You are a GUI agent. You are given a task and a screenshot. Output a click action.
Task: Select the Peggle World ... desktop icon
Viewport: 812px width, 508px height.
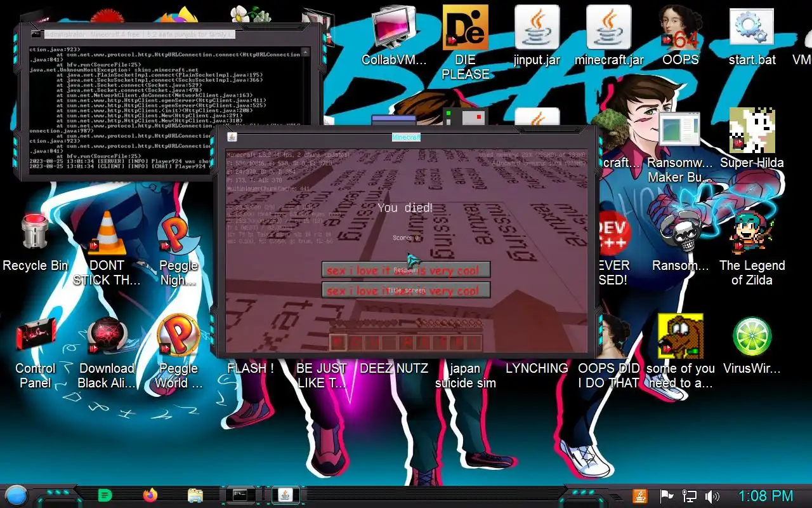178,352
